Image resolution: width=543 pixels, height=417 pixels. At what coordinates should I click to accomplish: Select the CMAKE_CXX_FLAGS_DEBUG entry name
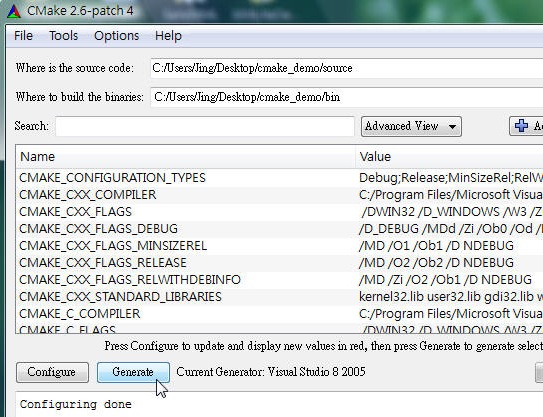pos(98,229)
